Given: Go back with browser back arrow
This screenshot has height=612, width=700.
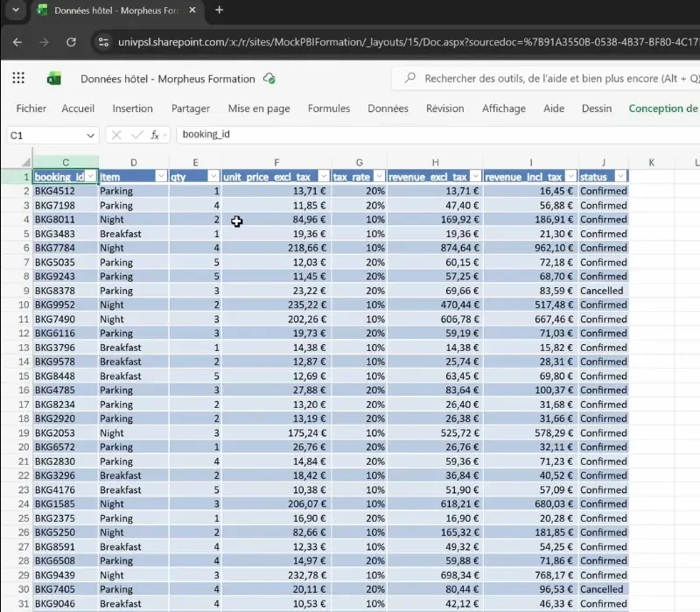Looking at the screenshot, I should pyautogui.click(x=17, y=42).
